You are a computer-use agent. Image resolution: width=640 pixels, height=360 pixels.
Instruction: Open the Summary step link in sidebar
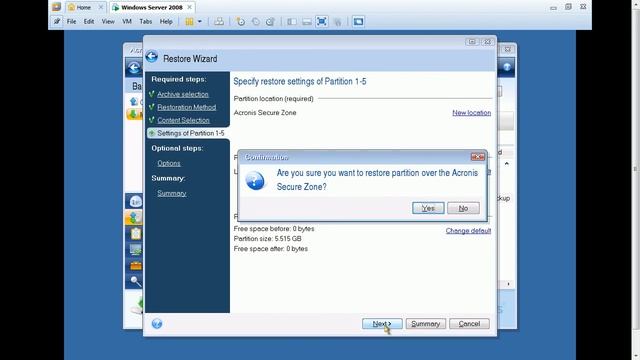(171, 193)
